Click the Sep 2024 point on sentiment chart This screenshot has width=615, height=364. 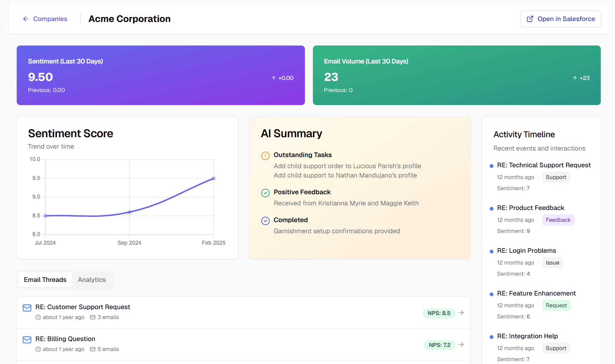click(x=130, y=212)
